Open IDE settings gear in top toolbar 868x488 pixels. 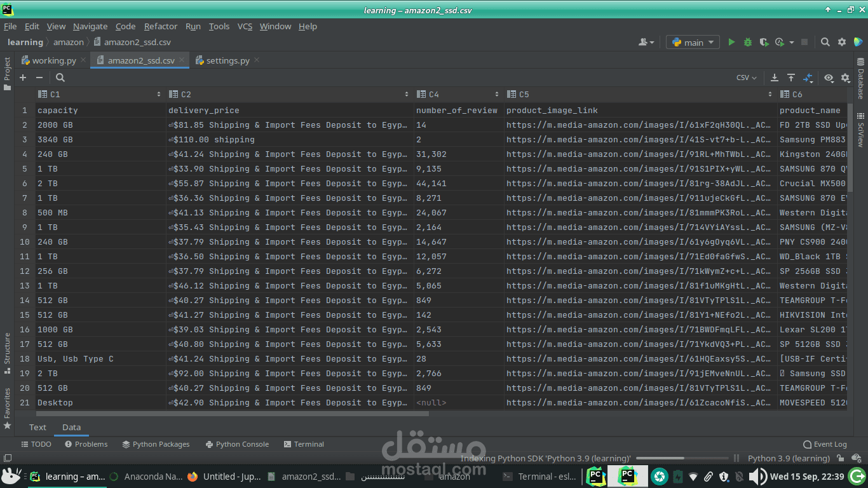(842, 42)
